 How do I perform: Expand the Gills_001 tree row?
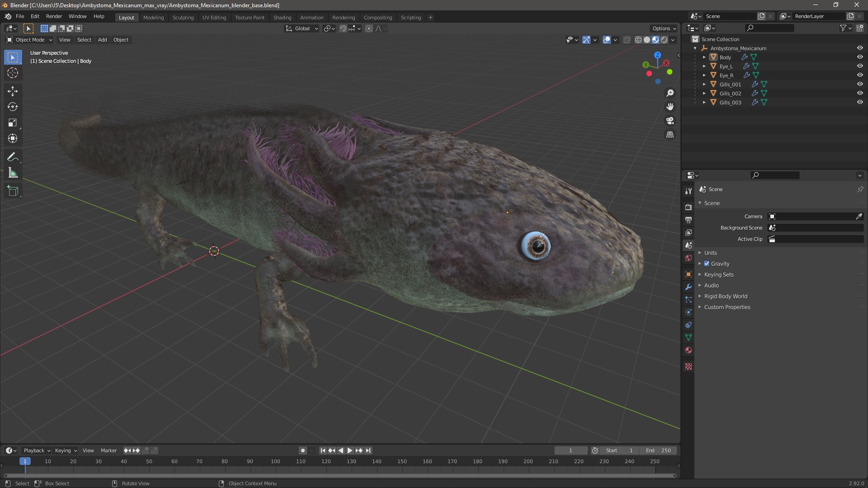[704, 84]
